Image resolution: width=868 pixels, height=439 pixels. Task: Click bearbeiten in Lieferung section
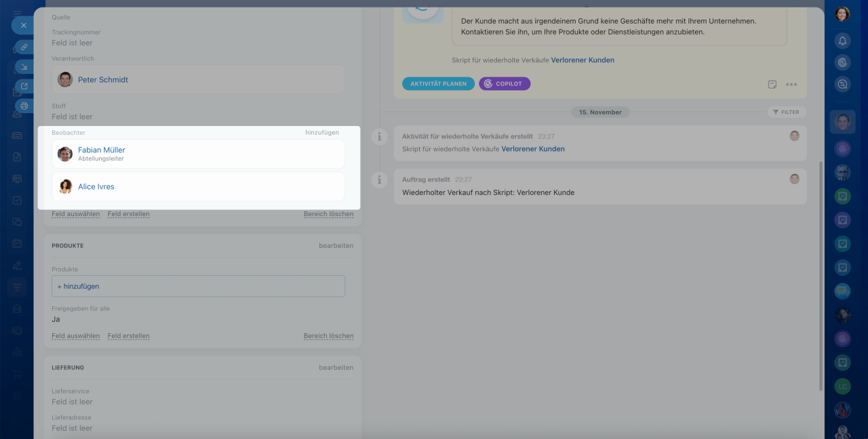pyautogui.click(x=336, y=368)
